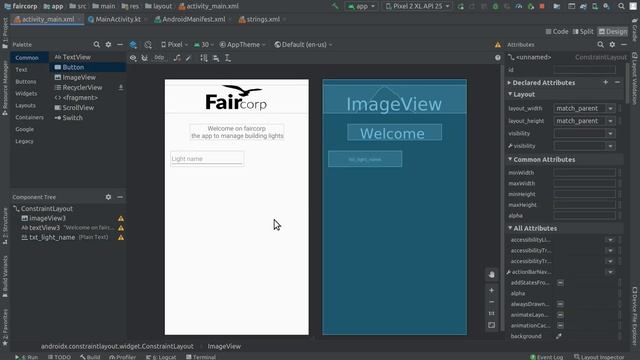Open Palette settings gear
The height and width of the screenshot is (360, 640).
(108, 44)
